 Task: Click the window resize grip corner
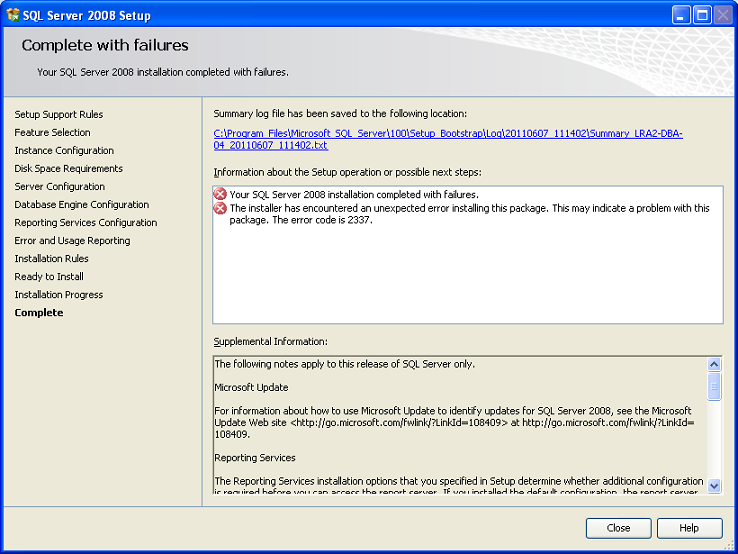pos(730,546)
